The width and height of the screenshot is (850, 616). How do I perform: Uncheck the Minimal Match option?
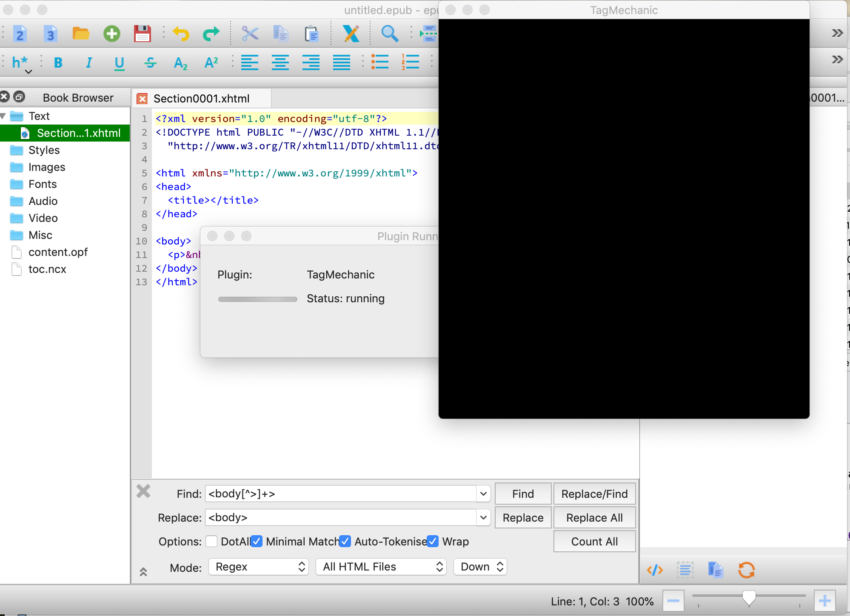257,541
